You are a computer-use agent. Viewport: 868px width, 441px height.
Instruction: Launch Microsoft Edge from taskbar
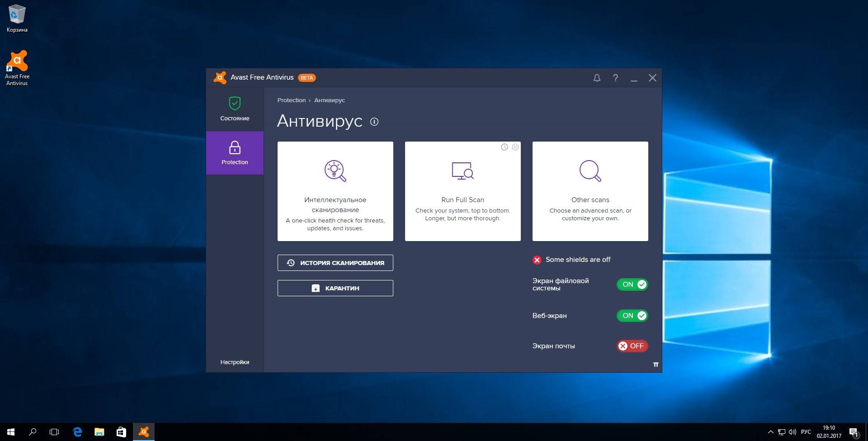click(x=77, y=432)
